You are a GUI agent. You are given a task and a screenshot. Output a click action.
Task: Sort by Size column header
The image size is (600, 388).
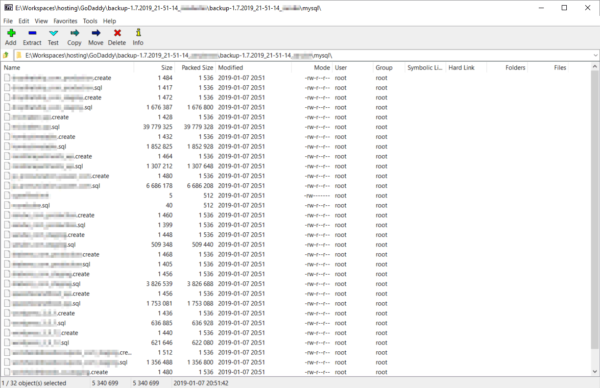(154, 68)
